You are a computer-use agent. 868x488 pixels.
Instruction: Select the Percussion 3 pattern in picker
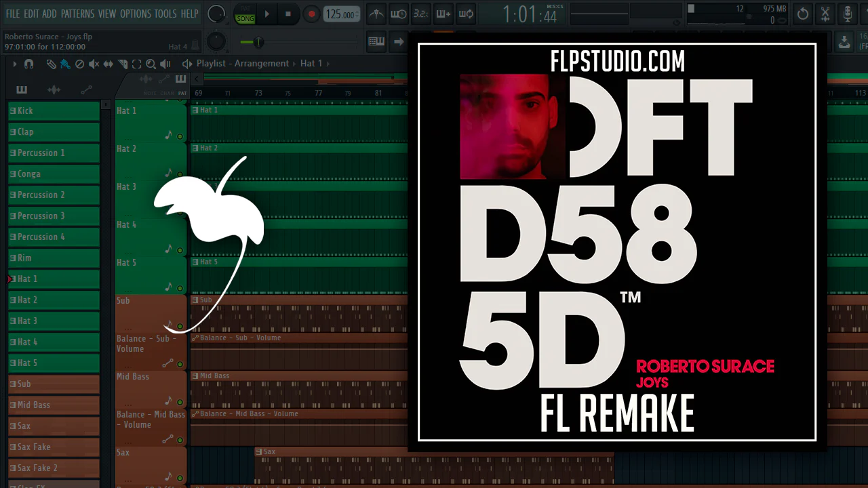point(54,216)
